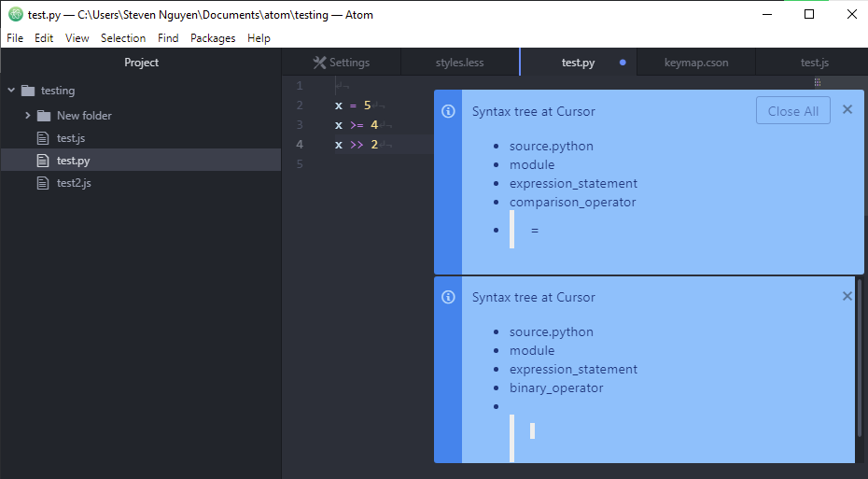Click the Atom logo in the title bar
The height and width of the screenshot is (479, 868).
[x=16, y=14]
